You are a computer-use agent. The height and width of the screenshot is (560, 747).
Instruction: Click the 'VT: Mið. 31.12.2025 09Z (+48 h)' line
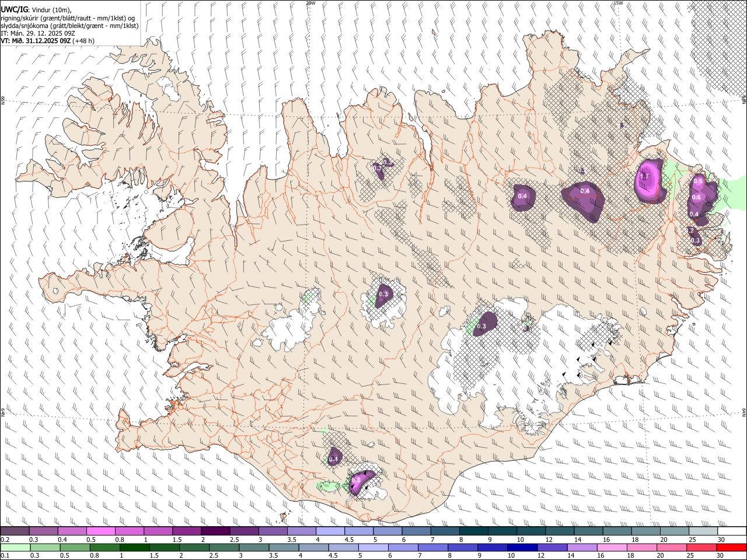(x=47, y=41)
